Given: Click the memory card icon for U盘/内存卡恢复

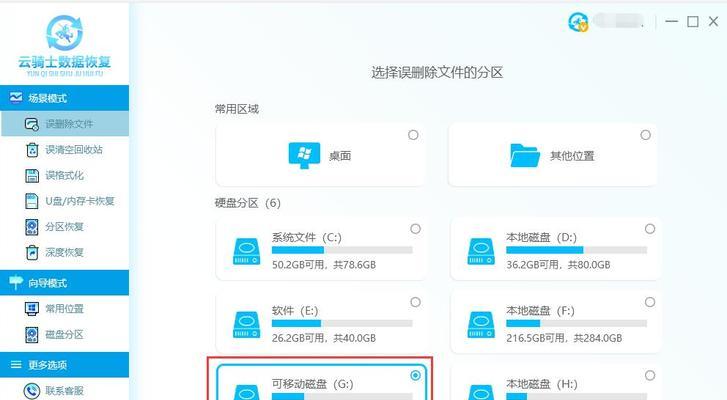Looking at the screenshot, I should (32, 201).
